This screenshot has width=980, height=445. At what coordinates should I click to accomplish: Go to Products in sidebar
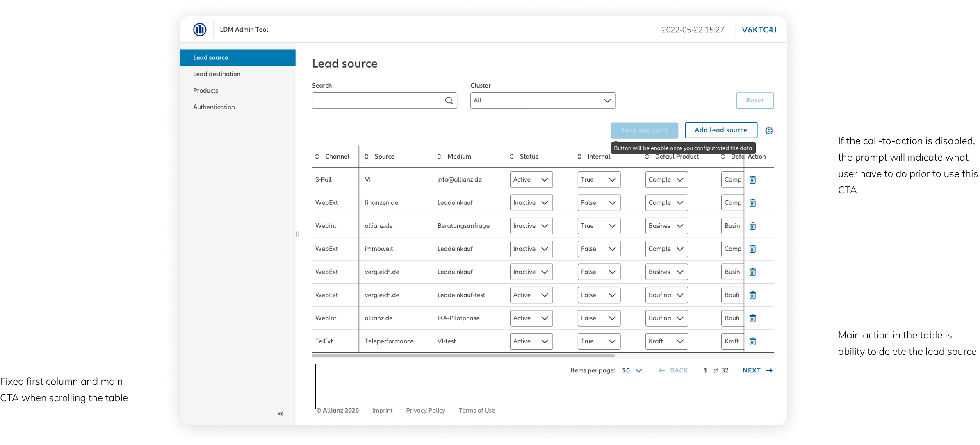205,91
